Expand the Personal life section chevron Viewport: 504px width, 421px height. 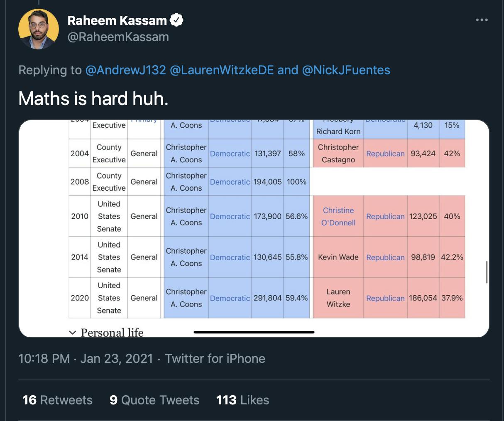(x=73, y=333)
